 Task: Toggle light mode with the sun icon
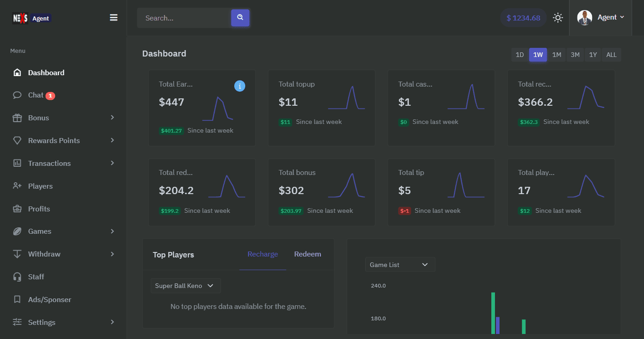coord(558,17)
